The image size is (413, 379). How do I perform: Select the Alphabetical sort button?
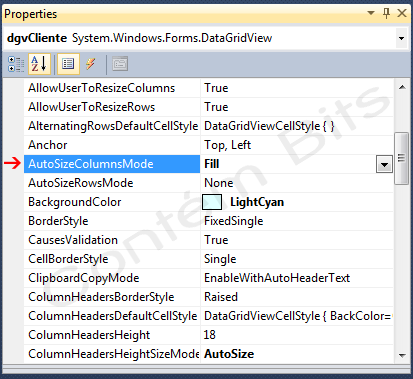click(x=39, y=64)
